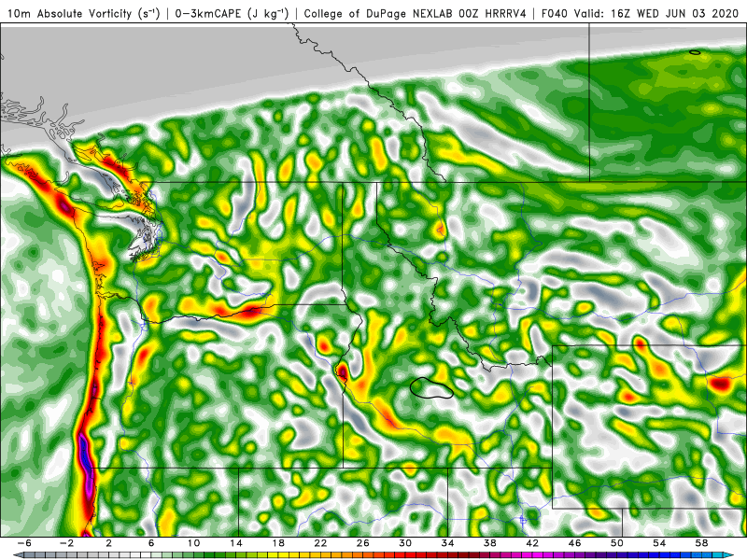Click the "22" color scale tick label
This screenshot has height=560, width=747.
pyautogui.click(x=320, y=543)
